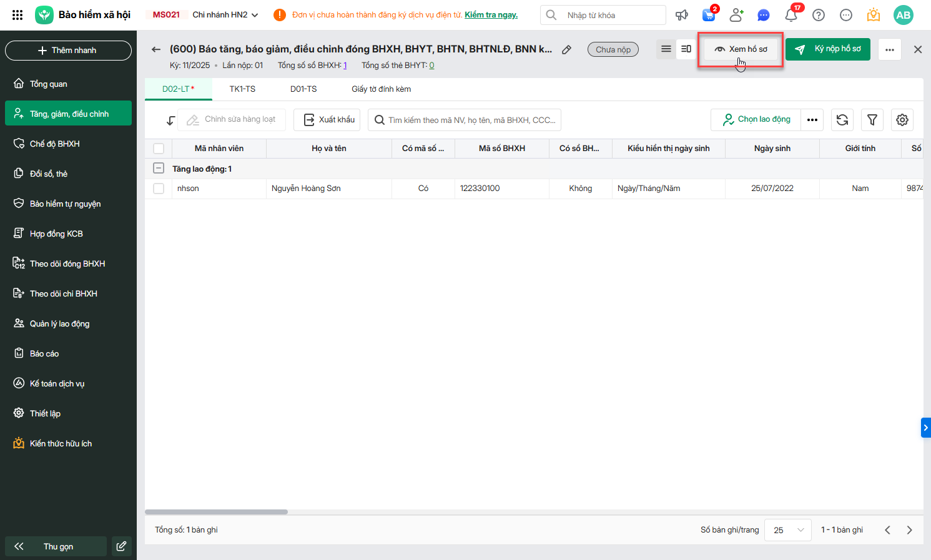This screenshot has width=931, height=560.
Task: Click the Bảo hiểm xã hội logo
Action: coord(44,15)
